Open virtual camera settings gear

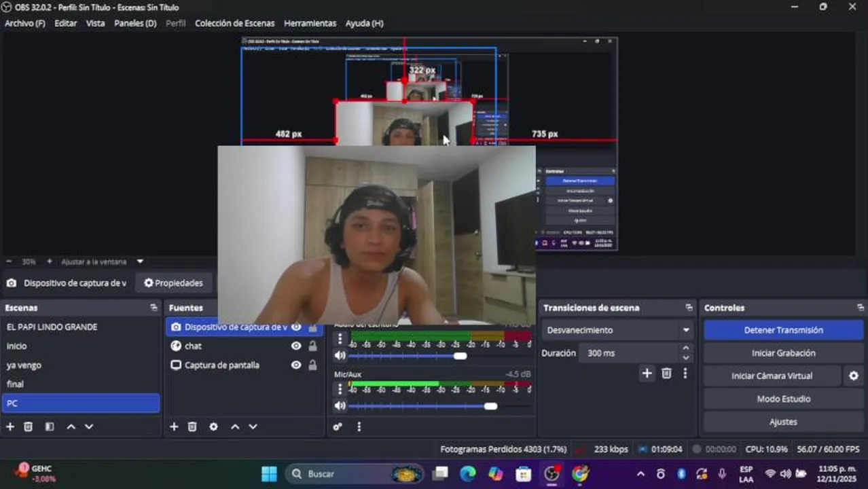(854, 376)
